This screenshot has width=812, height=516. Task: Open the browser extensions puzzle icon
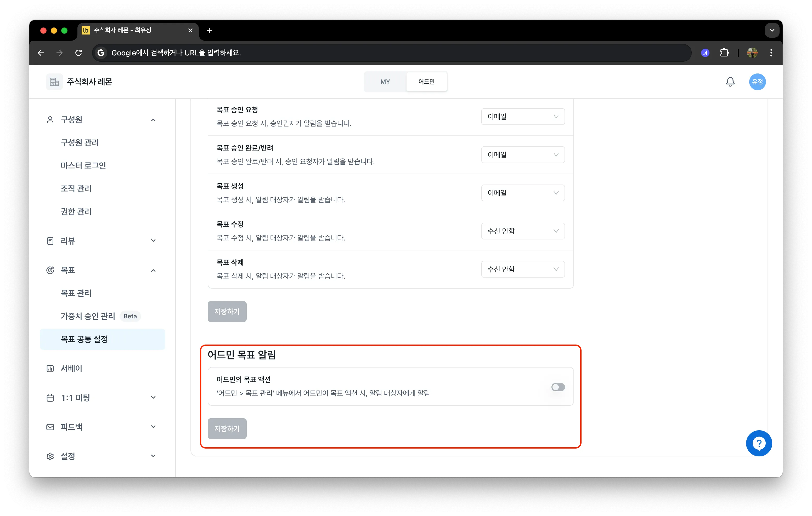pyautogui.click(x=724, y=53)
